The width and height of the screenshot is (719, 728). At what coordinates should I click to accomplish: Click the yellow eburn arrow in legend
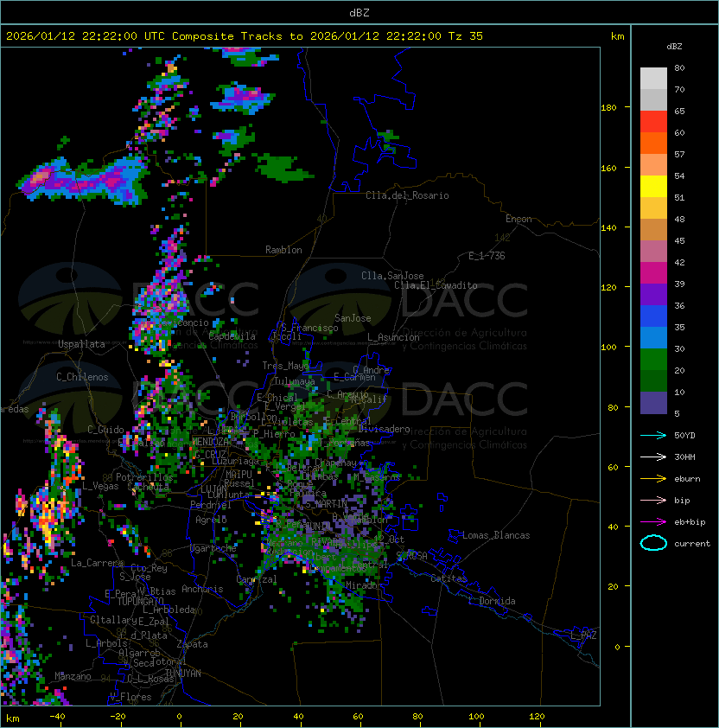point(653,479)
